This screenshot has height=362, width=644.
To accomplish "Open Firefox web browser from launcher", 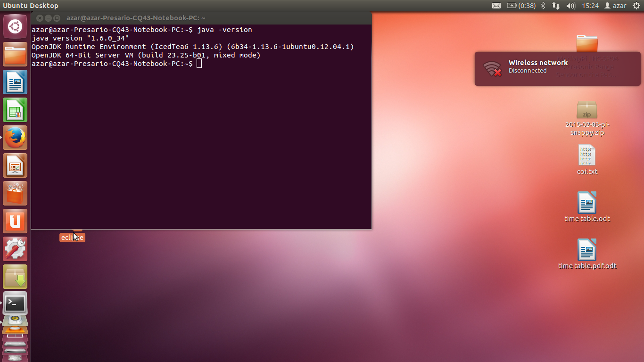I will pos(15,138).
